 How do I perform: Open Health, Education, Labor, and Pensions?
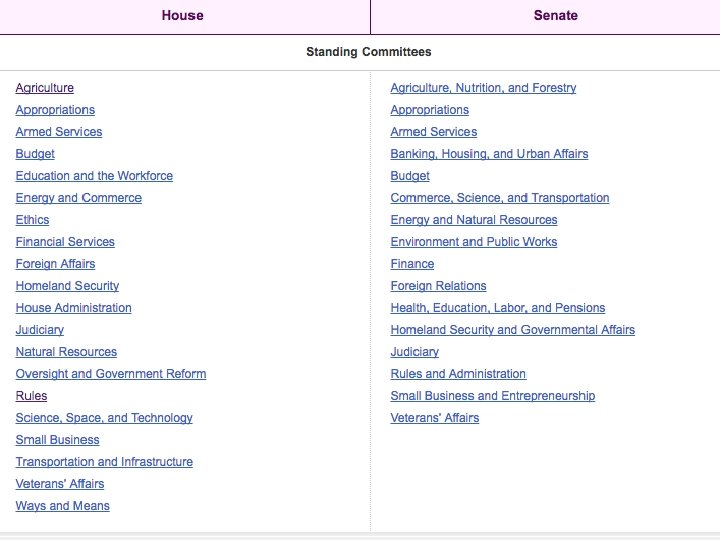pyautogui.click(x=497, y=308)
